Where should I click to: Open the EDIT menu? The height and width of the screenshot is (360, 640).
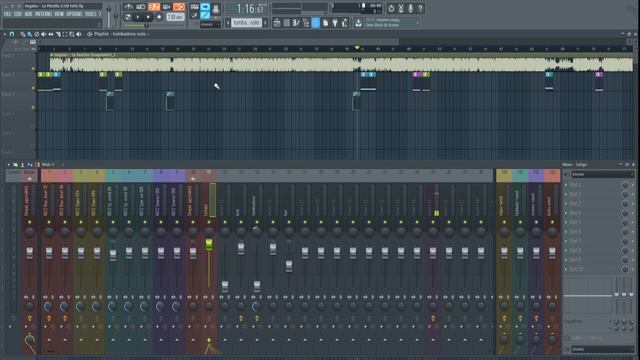pos(18,14)
